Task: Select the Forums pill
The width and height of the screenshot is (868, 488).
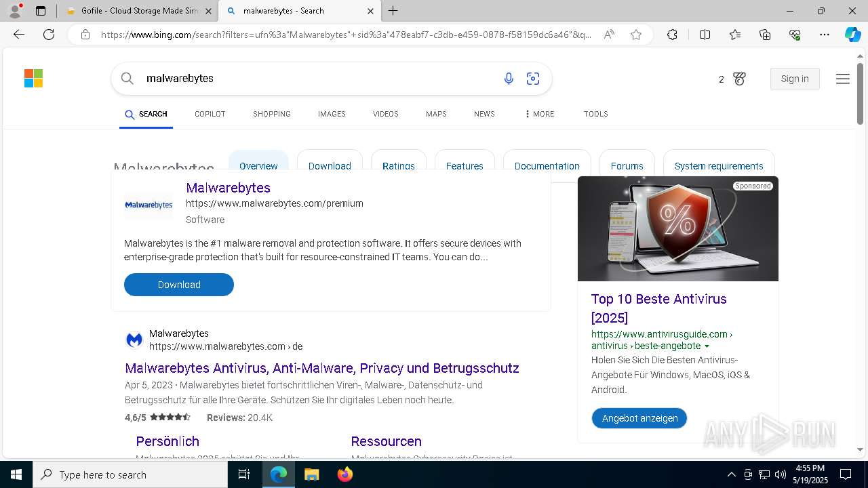Action: click(627, 162)
